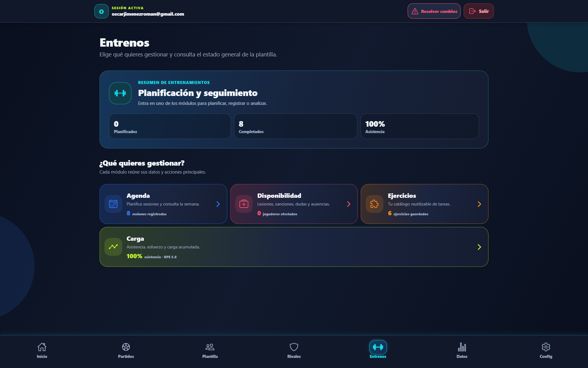Open Ejercicios via its orange chevron

(479, 204)
